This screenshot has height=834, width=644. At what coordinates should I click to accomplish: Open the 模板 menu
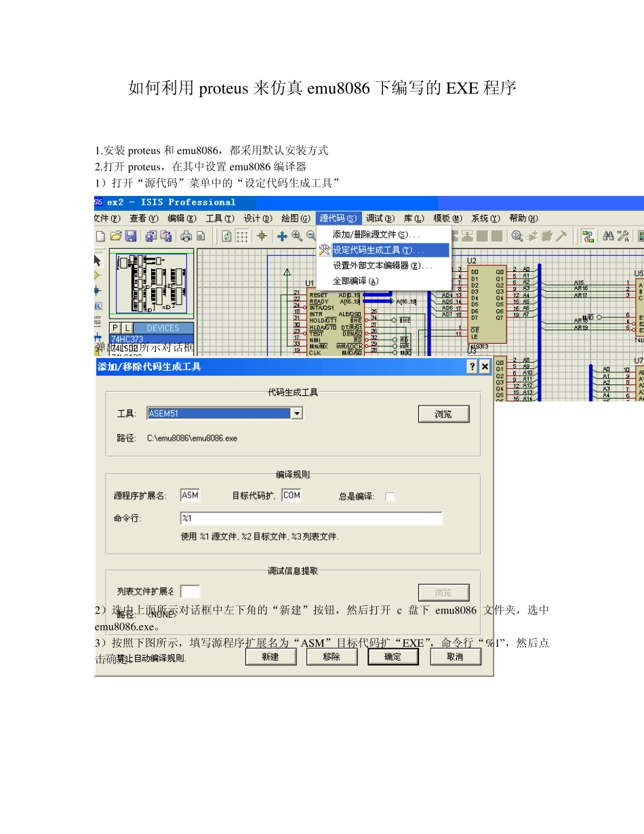coord(447,218)
